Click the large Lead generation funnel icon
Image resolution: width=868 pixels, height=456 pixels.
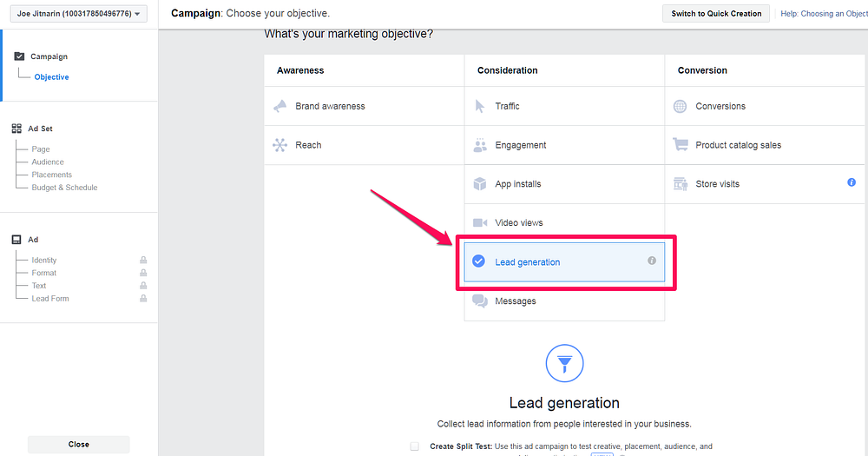[x=565, y=363]
